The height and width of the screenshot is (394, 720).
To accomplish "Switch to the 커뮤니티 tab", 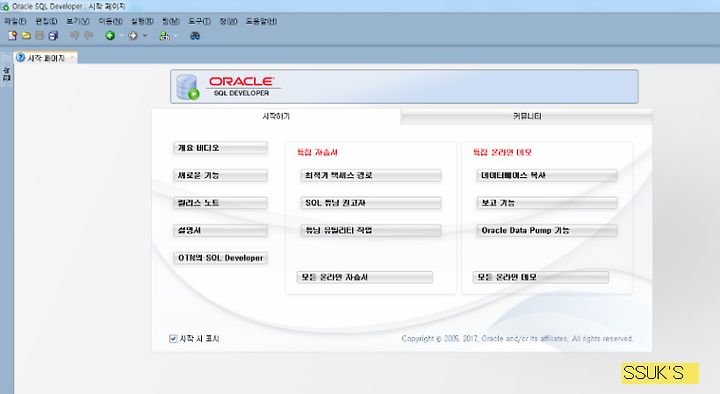I will point(527,117).
